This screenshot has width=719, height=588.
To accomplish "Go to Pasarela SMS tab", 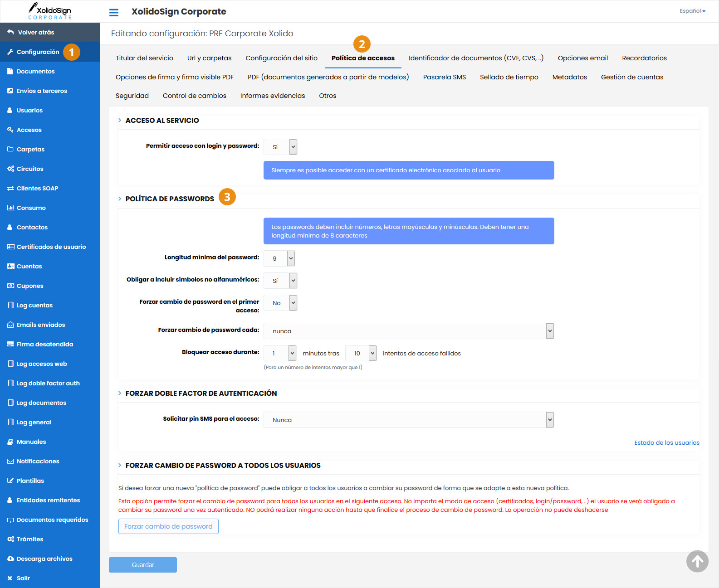I will tap(444, 77).
